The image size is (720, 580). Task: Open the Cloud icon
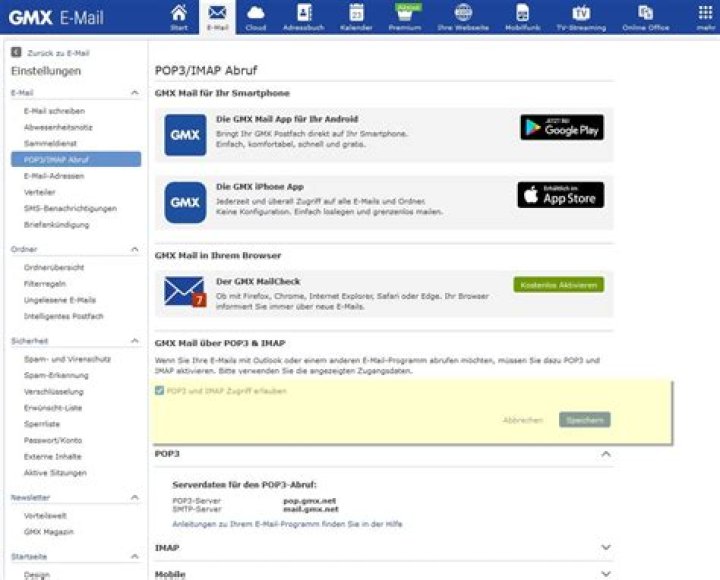[255, 13]
